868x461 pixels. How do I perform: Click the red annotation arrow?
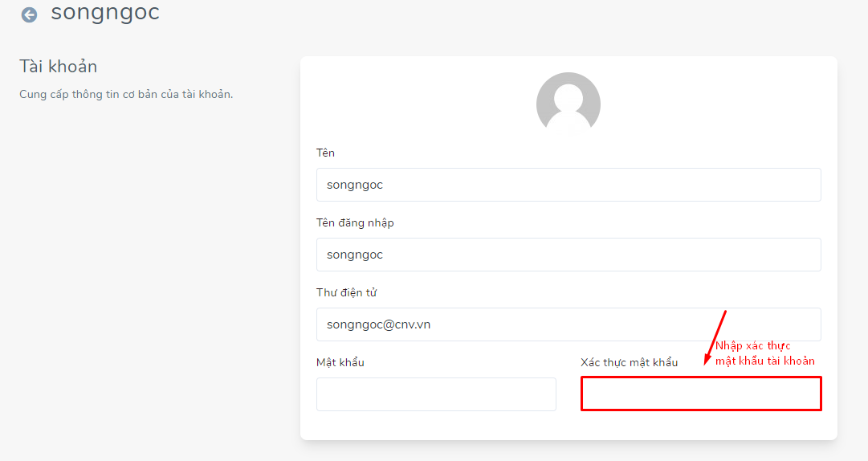click(715, 337)
